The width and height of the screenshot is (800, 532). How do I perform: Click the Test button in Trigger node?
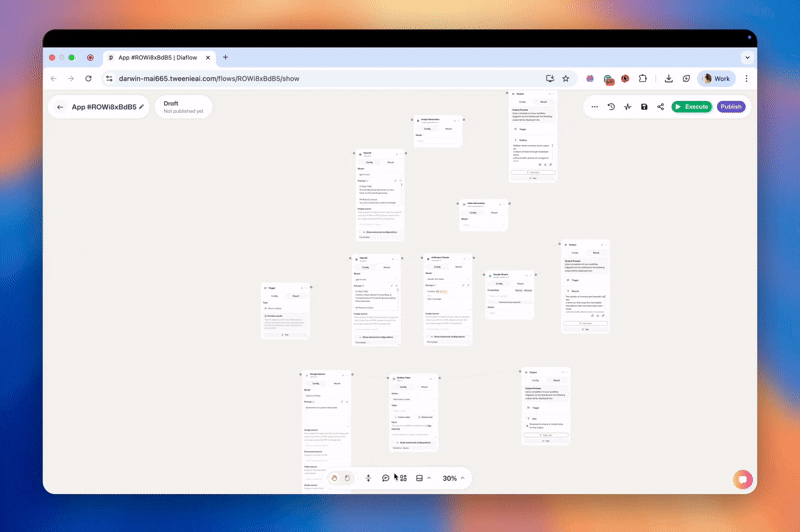[x=286, y=335]
